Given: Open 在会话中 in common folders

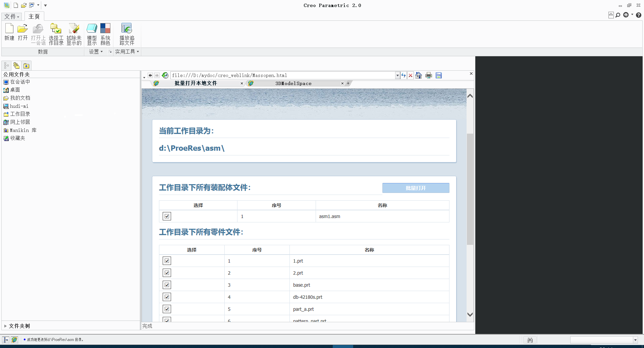Looking at the screenshot, I should pyautogui.click(x=17, y=82).
